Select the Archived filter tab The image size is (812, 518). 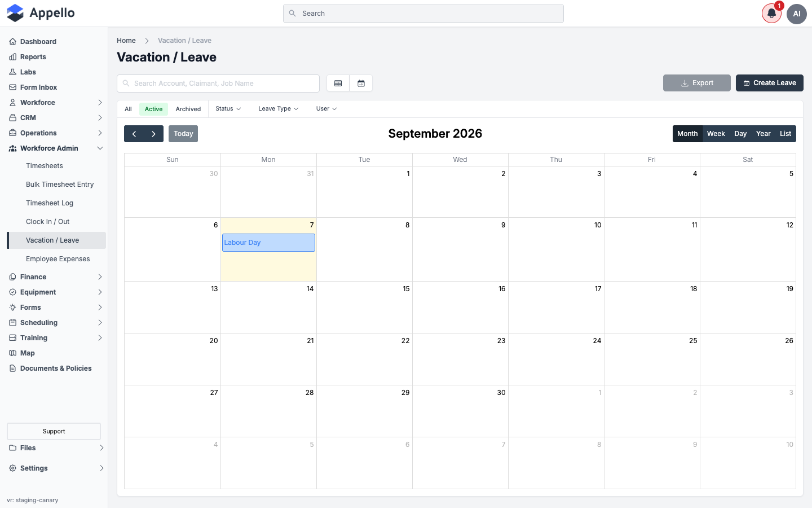pos(188,109)
